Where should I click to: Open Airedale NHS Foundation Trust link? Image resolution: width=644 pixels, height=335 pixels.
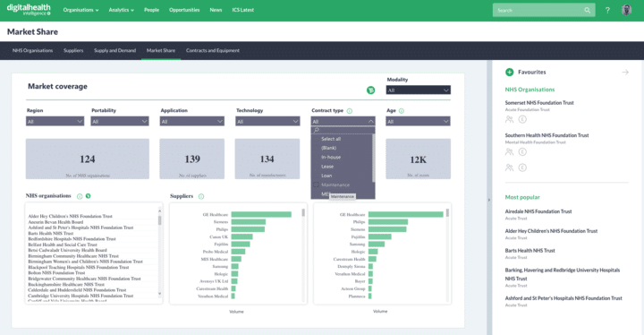coord(538,211)
